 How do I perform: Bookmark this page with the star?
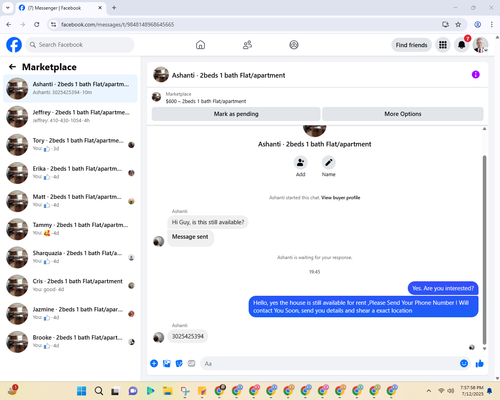click(458, 24)
